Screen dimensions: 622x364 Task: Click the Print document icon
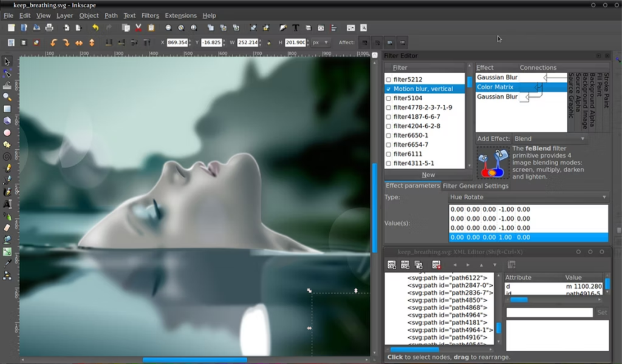[49, 28]
